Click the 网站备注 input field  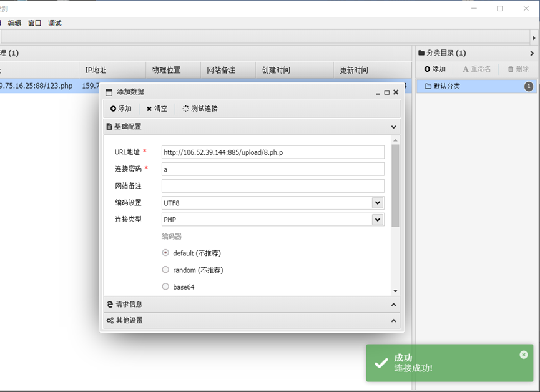point(273,186)
